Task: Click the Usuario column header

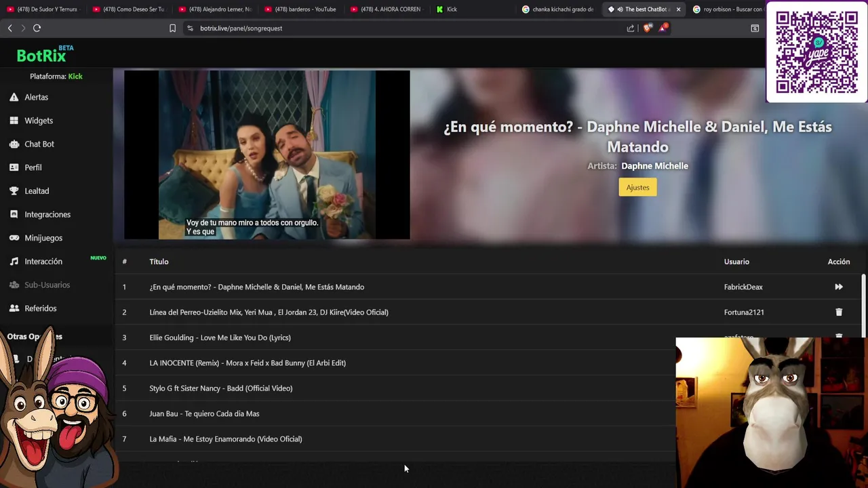Action: coord(736,262)
